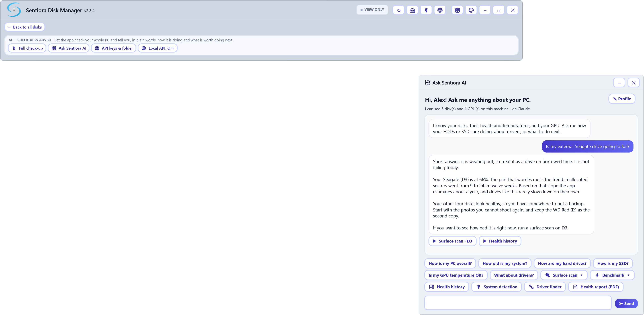Image resolution: width=644 pixels, height=315 pixels.
Task: Open the Driver finder chip
Action: [545, 287]
